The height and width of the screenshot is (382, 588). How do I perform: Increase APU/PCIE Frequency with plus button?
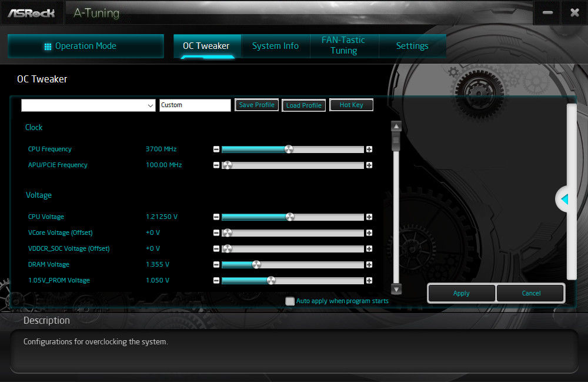coord(369,165)
